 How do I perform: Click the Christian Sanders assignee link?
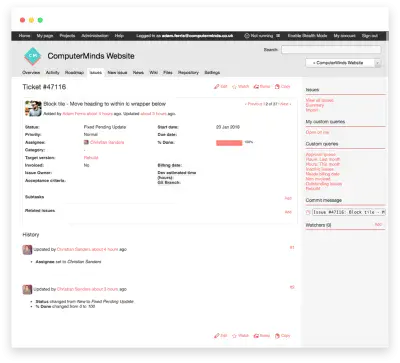107,142
